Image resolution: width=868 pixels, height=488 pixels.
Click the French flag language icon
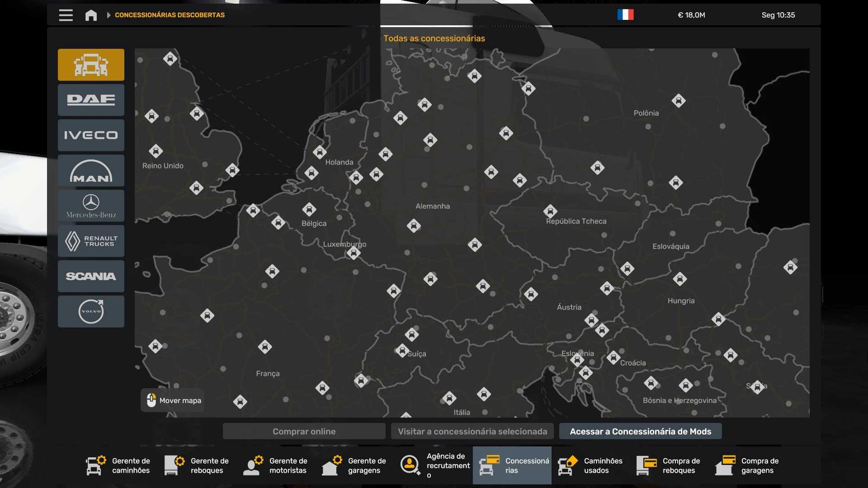point(625,15)
